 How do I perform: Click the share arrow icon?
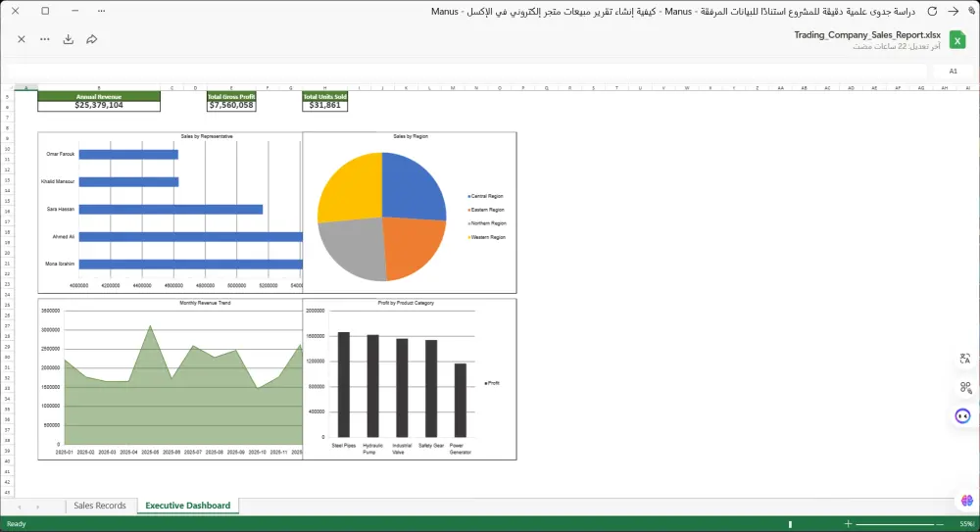91,39
